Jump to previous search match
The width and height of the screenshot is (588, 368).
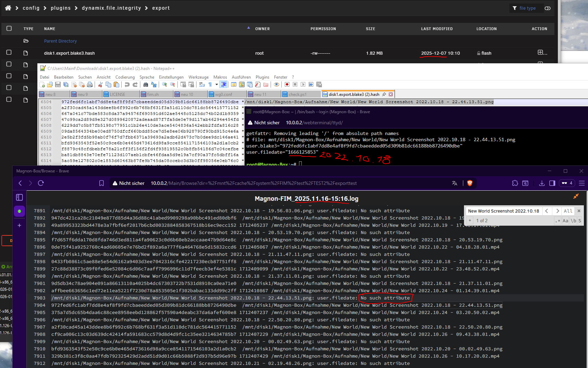(546, 211)
